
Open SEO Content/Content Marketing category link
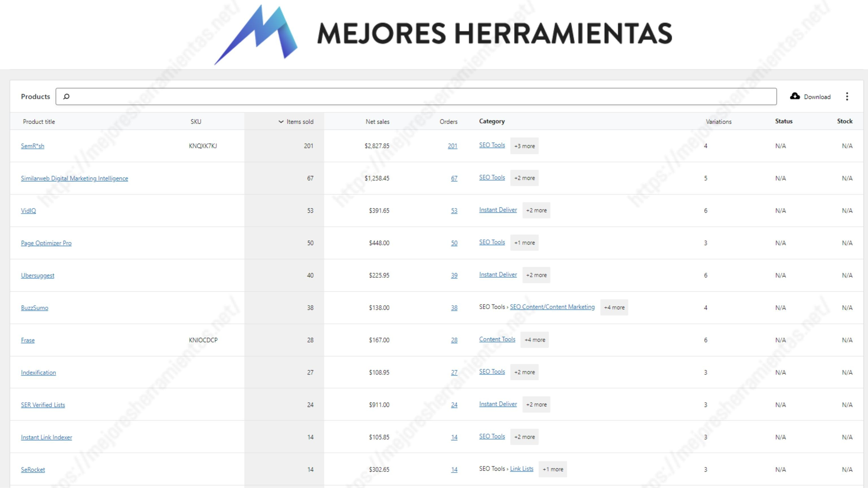[552, 307]
